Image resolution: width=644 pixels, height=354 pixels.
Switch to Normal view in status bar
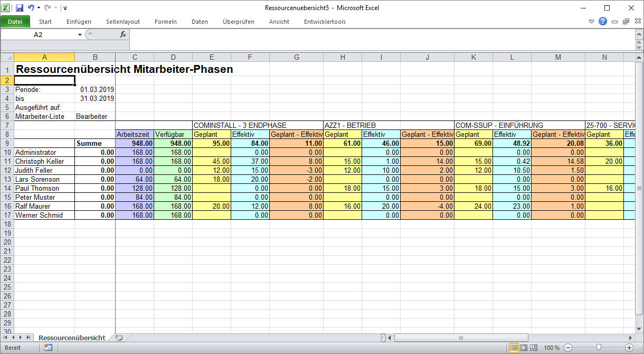(513, 348)
